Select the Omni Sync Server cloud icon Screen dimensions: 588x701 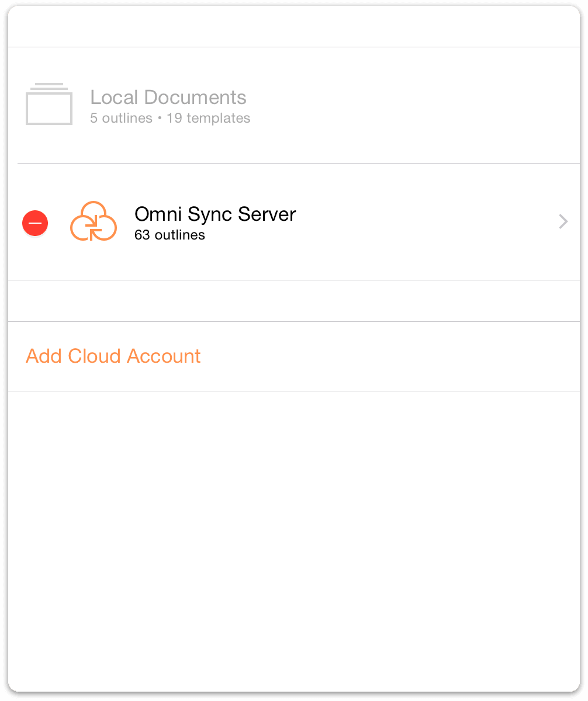(x=94, y=221)
